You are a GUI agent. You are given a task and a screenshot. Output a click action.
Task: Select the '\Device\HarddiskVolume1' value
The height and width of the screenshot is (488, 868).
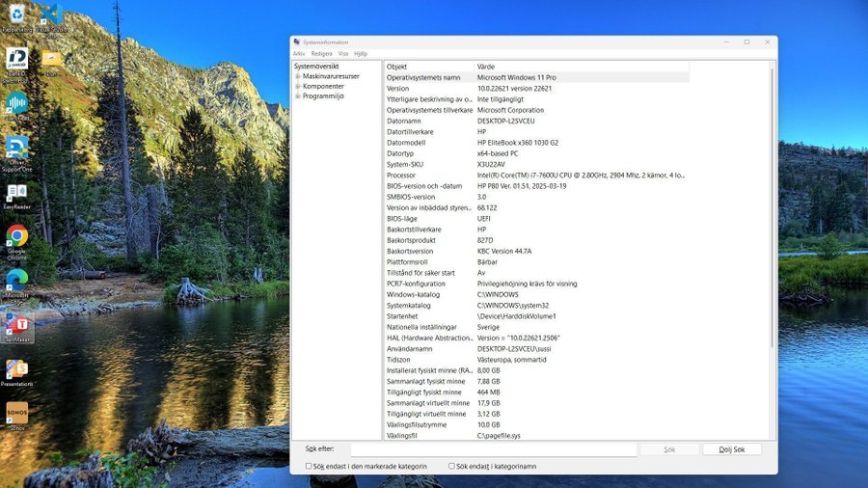pos(517,316)
